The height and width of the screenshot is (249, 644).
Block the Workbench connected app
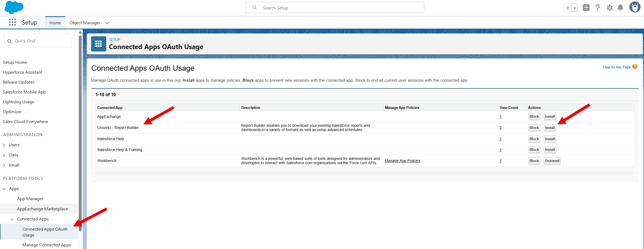[x=534, y=161]
